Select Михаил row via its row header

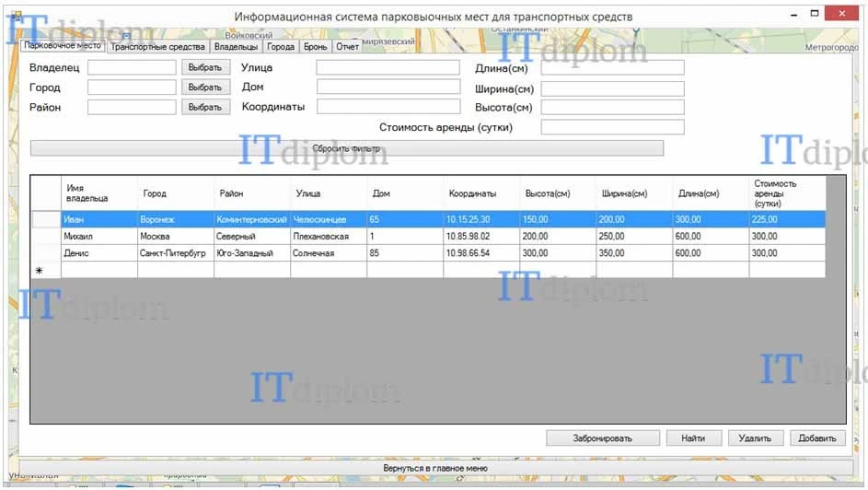pyautogui.click(x=46, y=236)
